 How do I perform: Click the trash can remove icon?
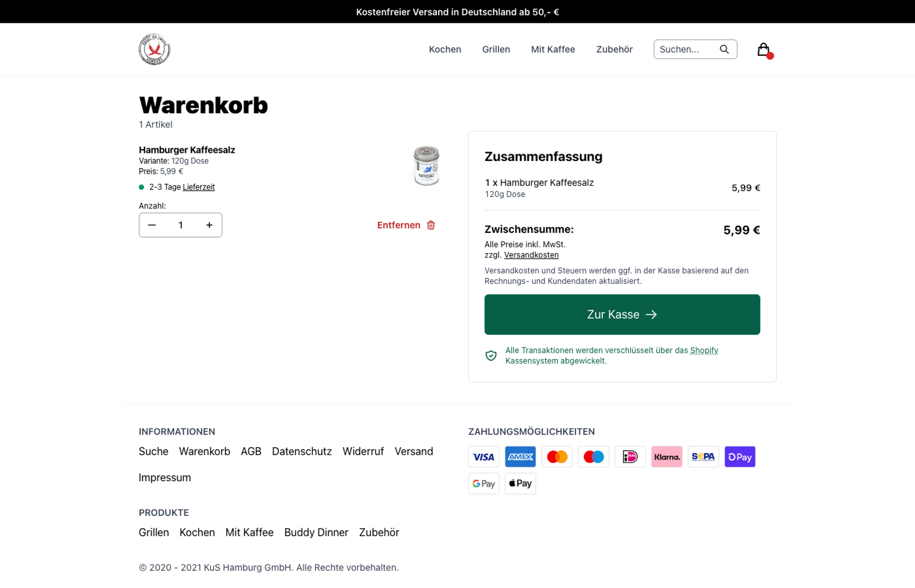coord(431,225)
